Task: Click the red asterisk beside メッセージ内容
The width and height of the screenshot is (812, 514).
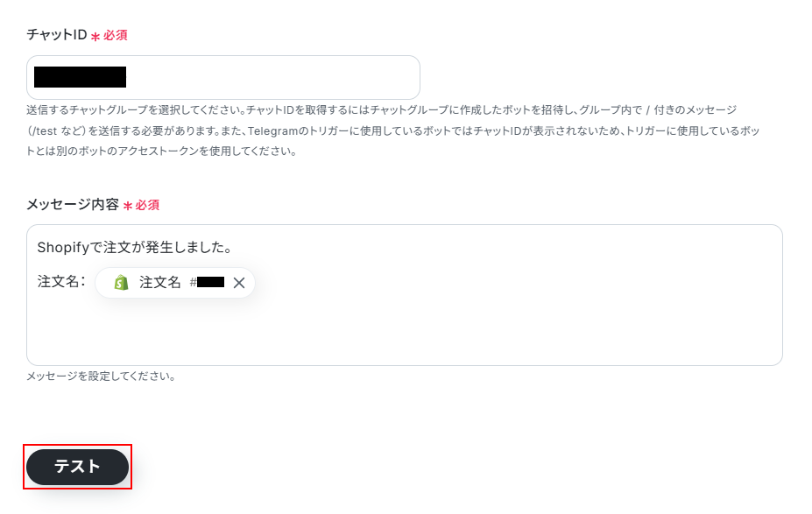Action: point(127,206)
